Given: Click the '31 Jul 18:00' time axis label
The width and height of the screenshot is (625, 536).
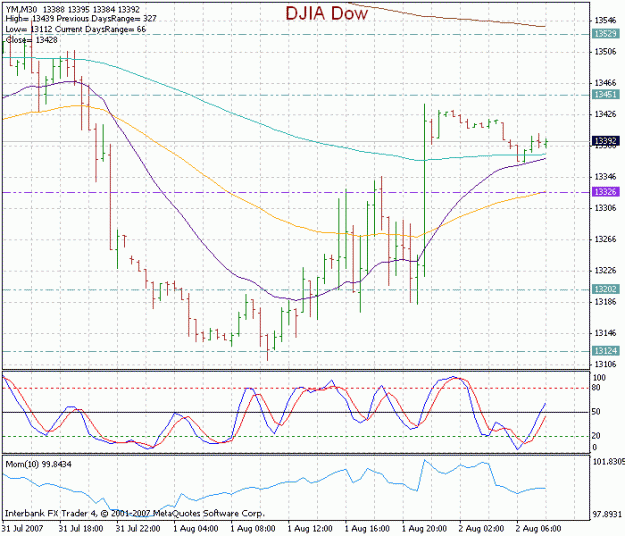Looking at the screenshot, I should tap(81, 529).
